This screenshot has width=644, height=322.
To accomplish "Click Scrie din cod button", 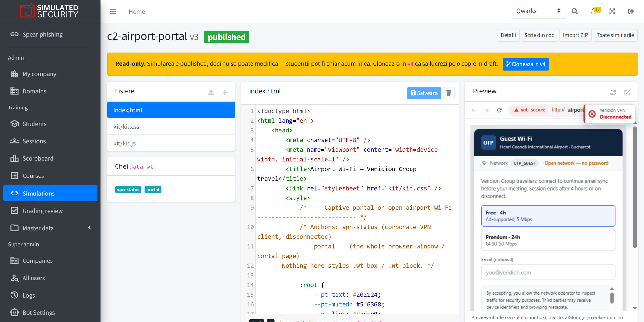I will tap(539, 35).
